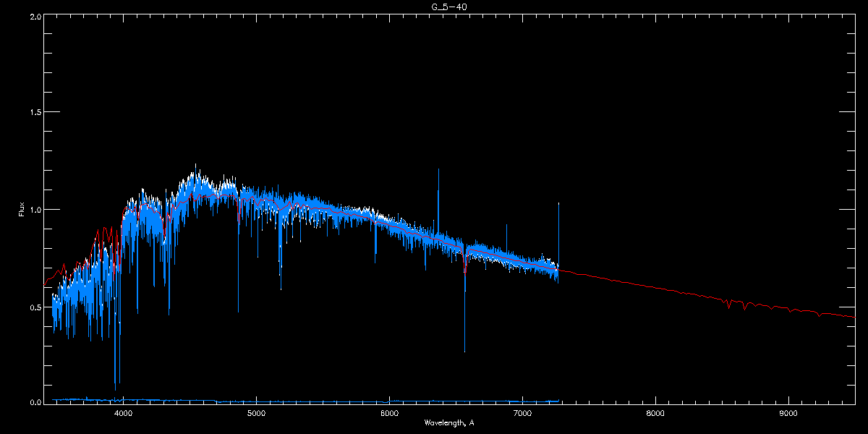The image size is (868, 434).
Task: Click the 4000 wavelength tick label
Action: pos(123,413)
